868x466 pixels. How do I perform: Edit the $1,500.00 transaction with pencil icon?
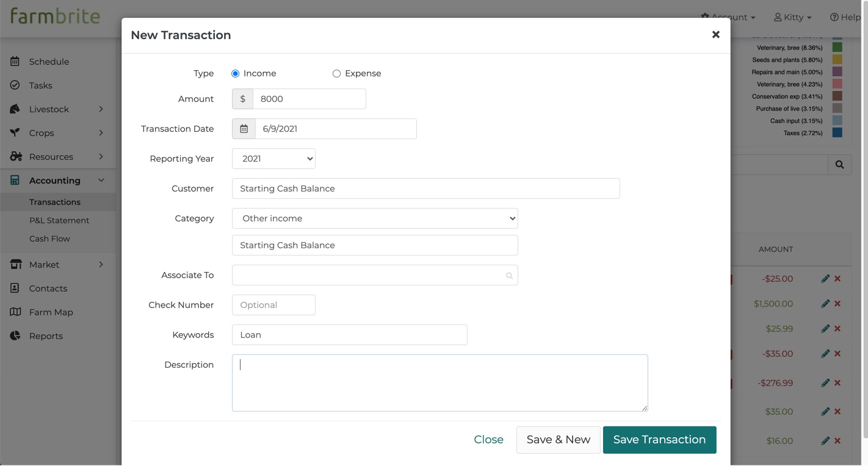[x=825, y=304]
